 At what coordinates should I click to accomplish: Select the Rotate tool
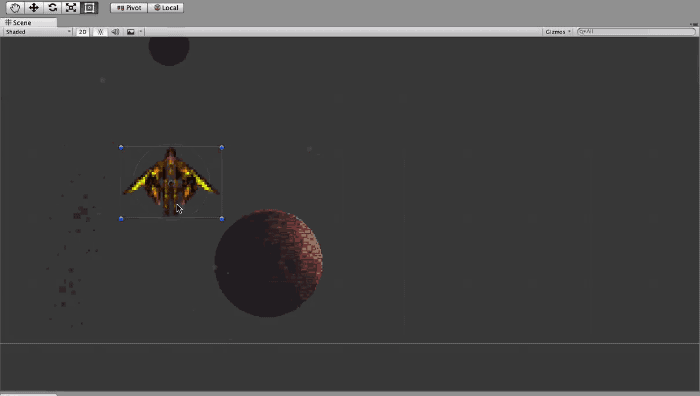pos(53,8)
